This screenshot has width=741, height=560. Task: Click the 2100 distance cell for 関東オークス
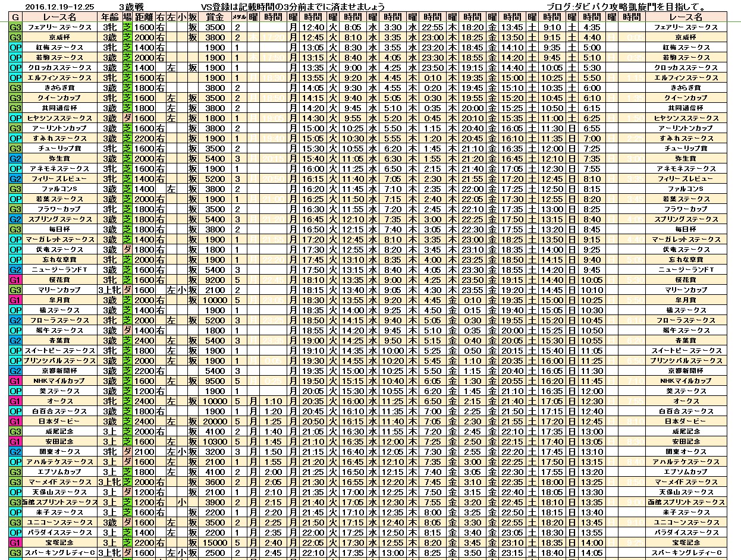144,452
